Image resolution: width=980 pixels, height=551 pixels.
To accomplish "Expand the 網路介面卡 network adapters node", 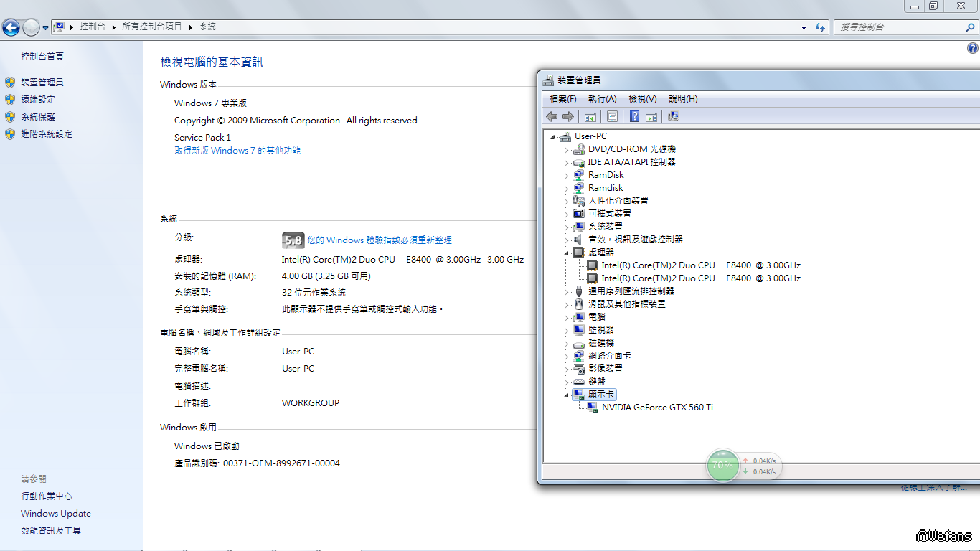I will click(x=566, y=357).
